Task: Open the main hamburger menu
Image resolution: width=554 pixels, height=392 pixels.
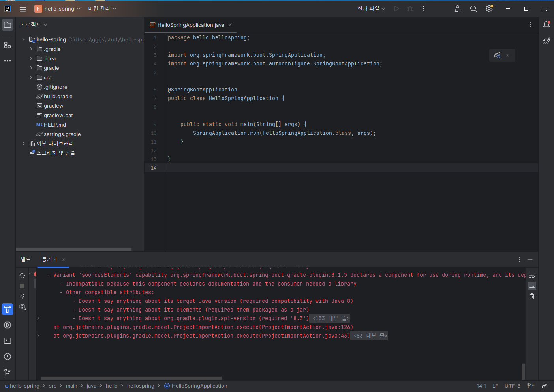Action: pyautogui.click(x=23, y=9)
